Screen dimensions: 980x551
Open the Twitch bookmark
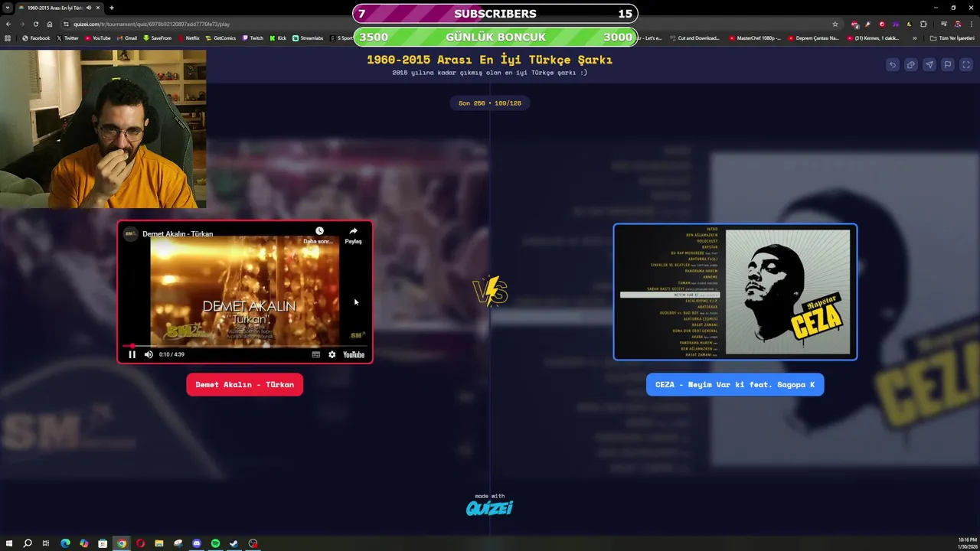[x=253, y=37]
